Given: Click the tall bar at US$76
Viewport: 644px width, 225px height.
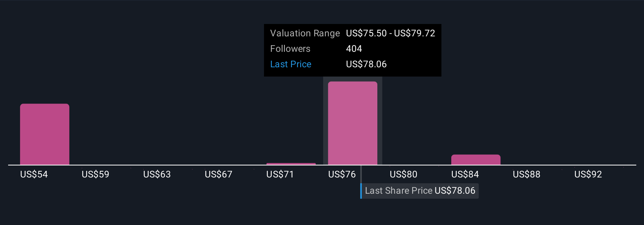Looking at the screenshot, I should click(353, 123).
